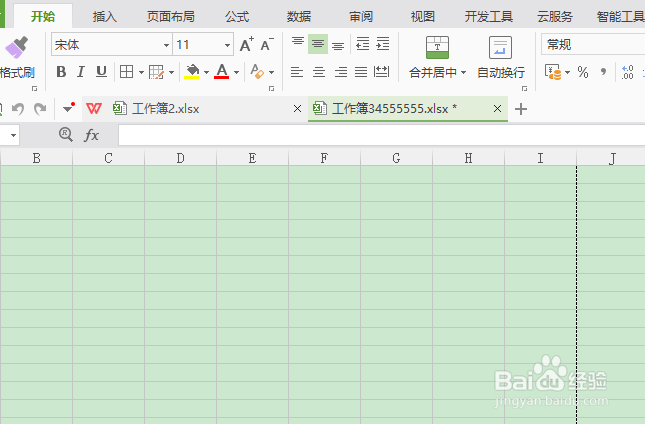Close the 工作簿34555555.xlsx tab
Image resolution: width=645 pixels, height=424 pixels.
[497, 109]
